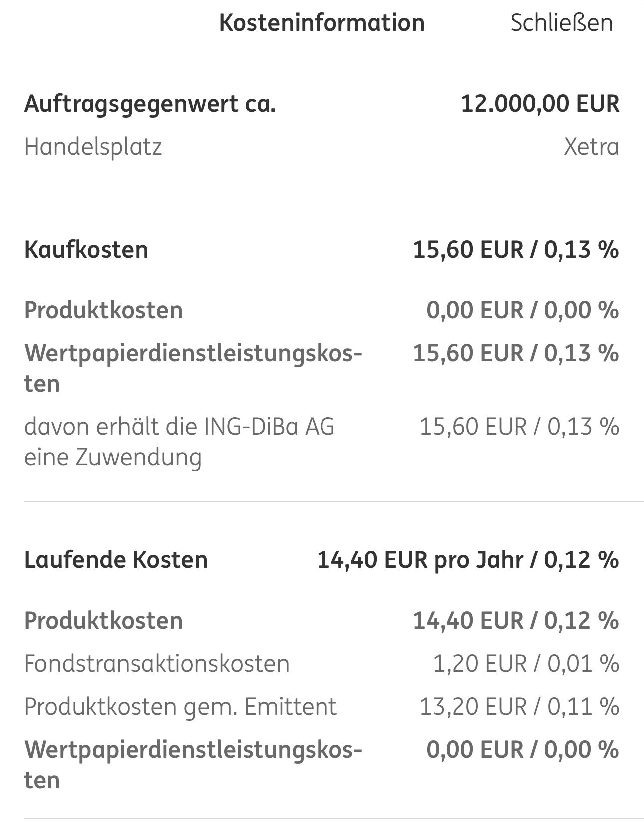
Task: Tap Wertpapierdienstleistungskosten label under Kaufkosten
Action: coord(193,368)
